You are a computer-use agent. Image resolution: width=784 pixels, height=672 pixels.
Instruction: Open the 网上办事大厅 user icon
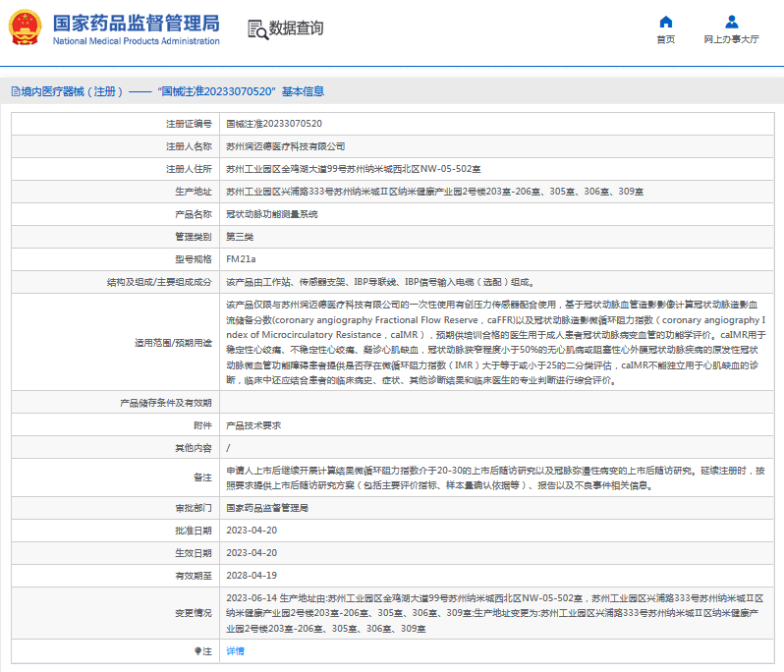coord(732,22)
